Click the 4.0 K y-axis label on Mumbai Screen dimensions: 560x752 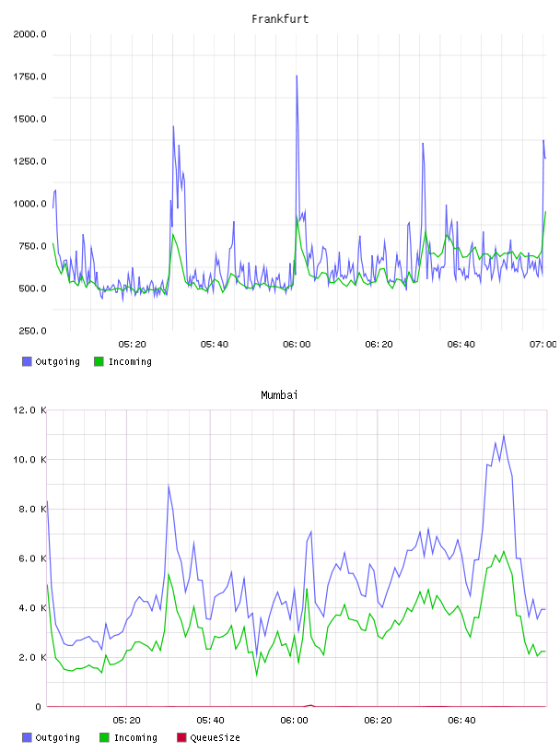coord(32,607)
